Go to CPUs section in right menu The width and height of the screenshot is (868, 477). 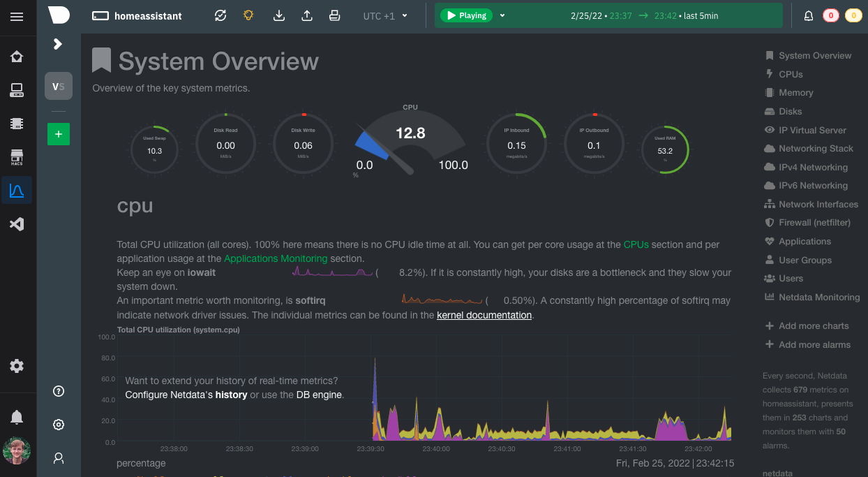coord(784,74)
